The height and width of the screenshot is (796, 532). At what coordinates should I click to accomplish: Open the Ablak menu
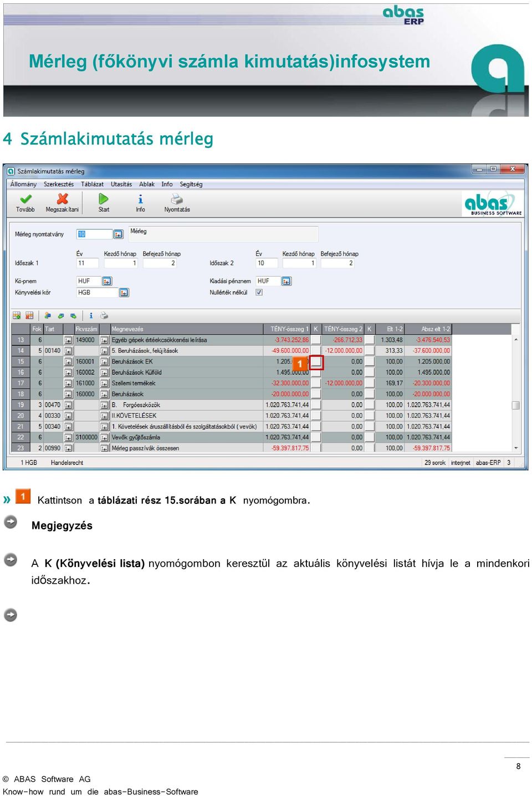[147, 184]
